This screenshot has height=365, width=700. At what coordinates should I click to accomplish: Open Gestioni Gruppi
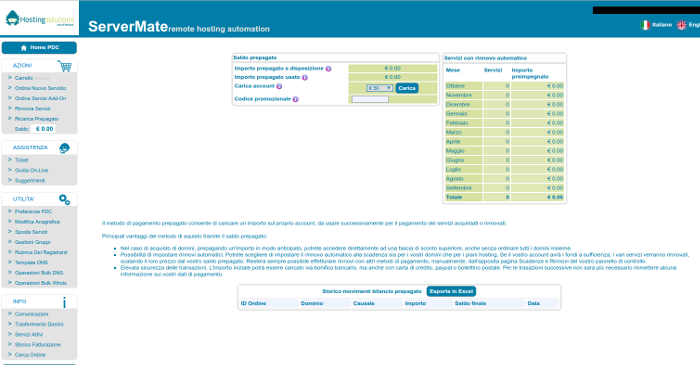click(33, 242)
